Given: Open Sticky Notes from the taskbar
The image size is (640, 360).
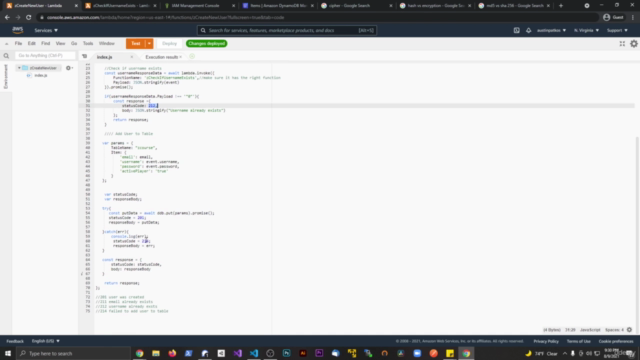Looking at the screenshot, I should tap(450, 353).
